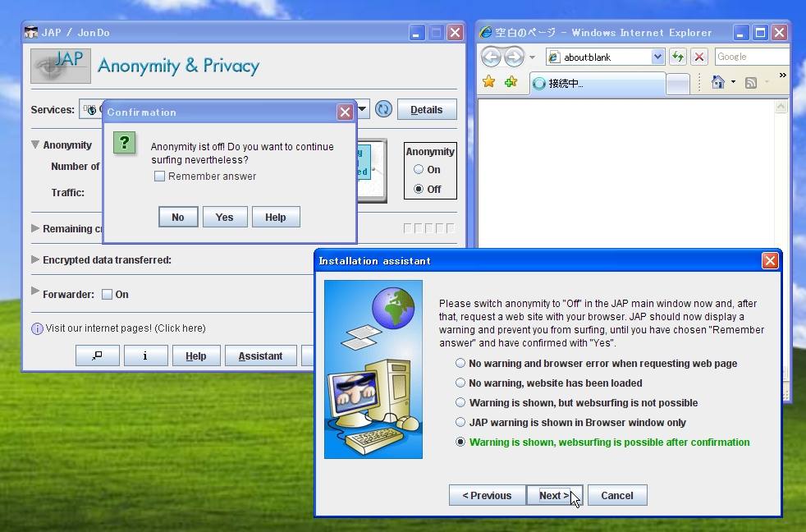This screenshot has height=532, width=806.
Task: Expand the 'Remaining credit' section triangle
Action: (x=35, y=228)
